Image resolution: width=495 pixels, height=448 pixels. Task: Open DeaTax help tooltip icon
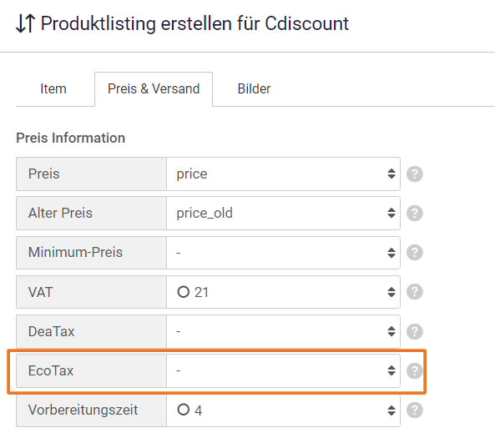tap(415, 331)
